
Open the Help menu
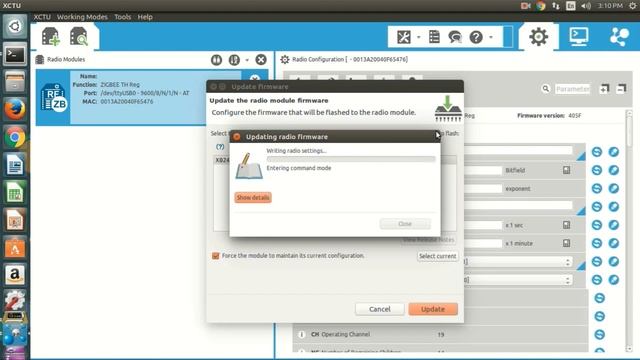tap(145, 17)
